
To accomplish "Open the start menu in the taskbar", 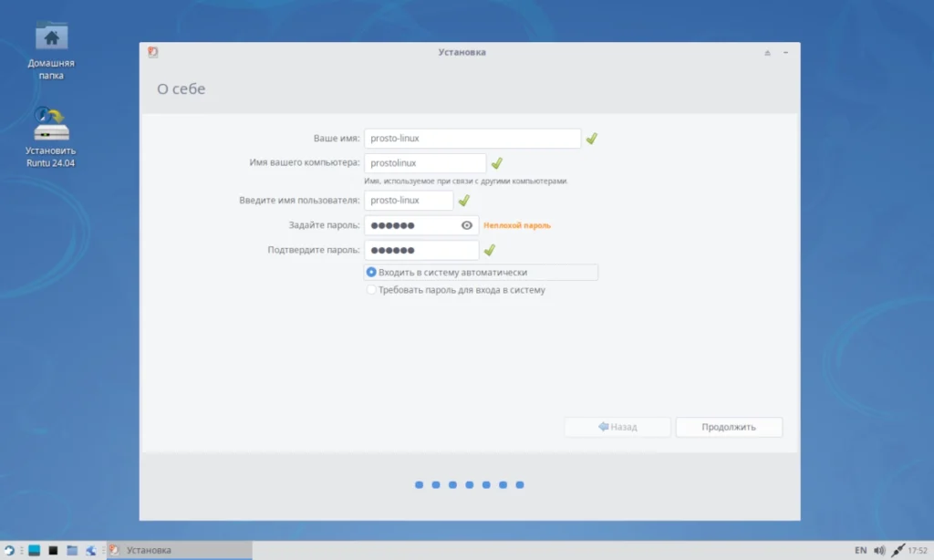I will click(x=9, y=551).
